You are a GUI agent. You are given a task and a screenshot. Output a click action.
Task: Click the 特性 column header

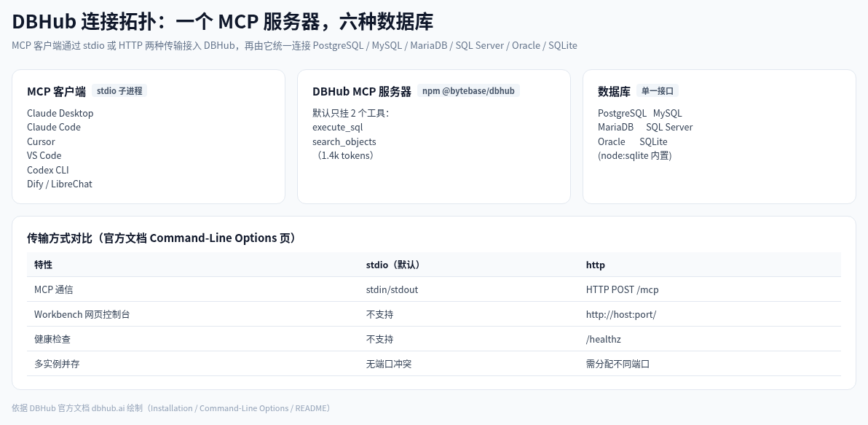[x=43, y=265]
